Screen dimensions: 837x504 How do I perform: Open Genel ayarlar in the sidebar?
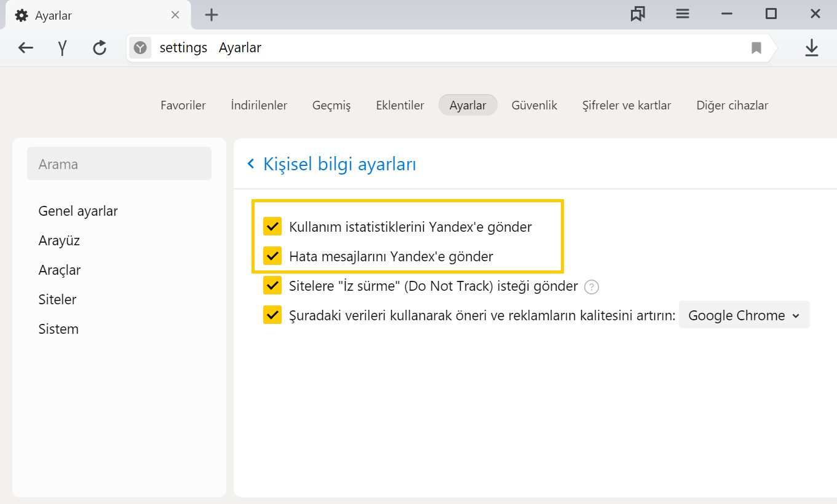tap(78, 211)
